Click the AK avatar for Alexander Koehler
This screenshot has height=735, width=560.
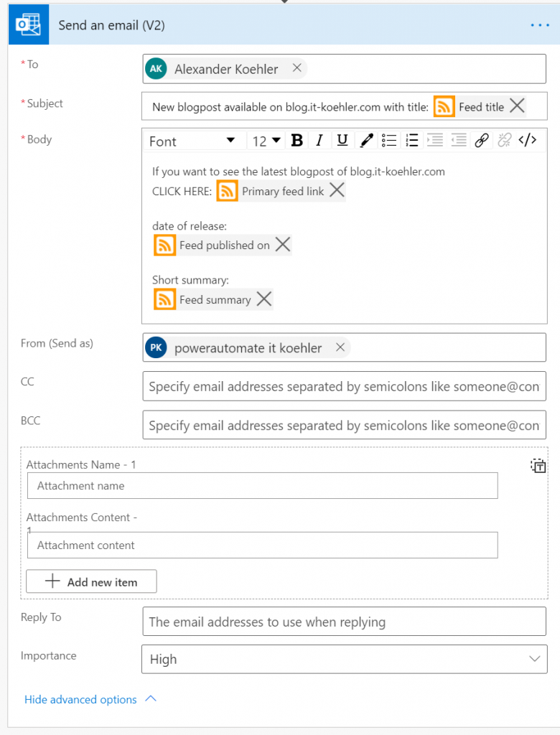pos(157,69)
